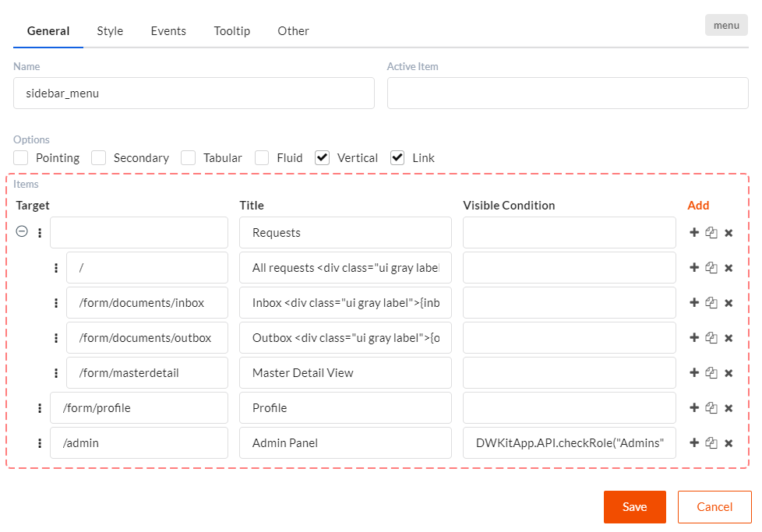Screen dimensions: 762x532
Task: Edit the Admin Panel title field
Action: point(345,442)
